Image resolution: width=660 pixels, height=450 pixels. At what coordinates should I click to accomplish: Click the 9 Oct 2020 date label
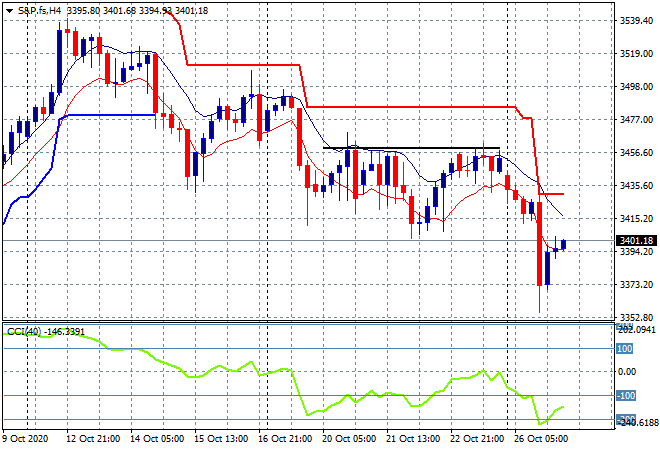(x=25, y=439)
